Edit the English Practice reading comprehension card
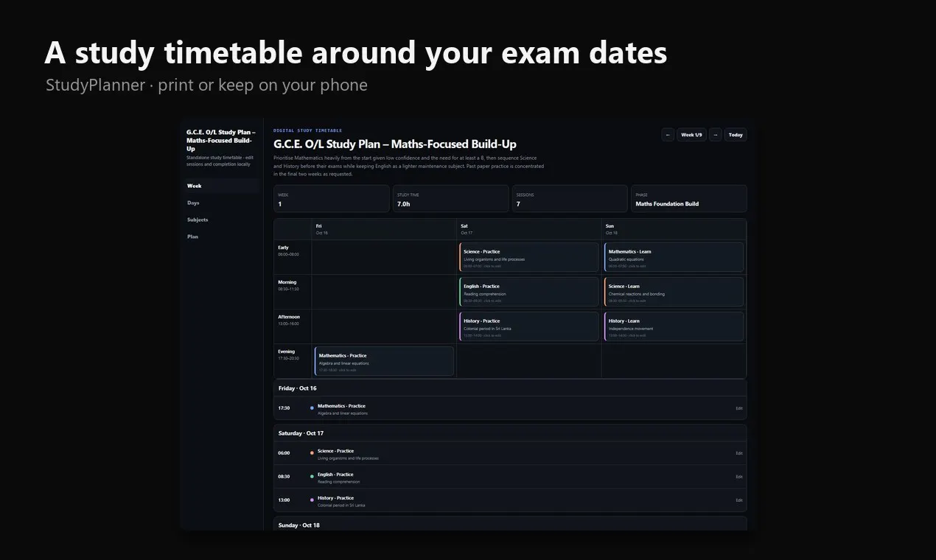This screenshot has height=560, width=936. (x=529, y=292)
